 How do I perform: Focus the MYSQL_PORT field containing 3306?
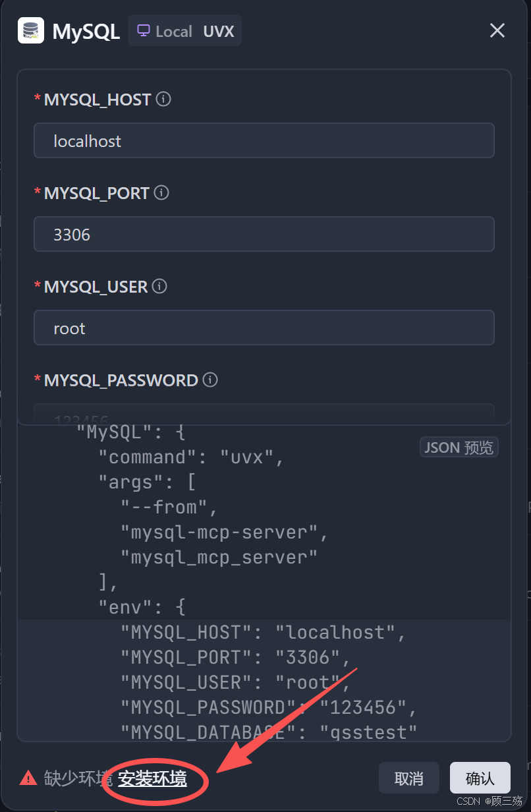(x=264, y=234)
